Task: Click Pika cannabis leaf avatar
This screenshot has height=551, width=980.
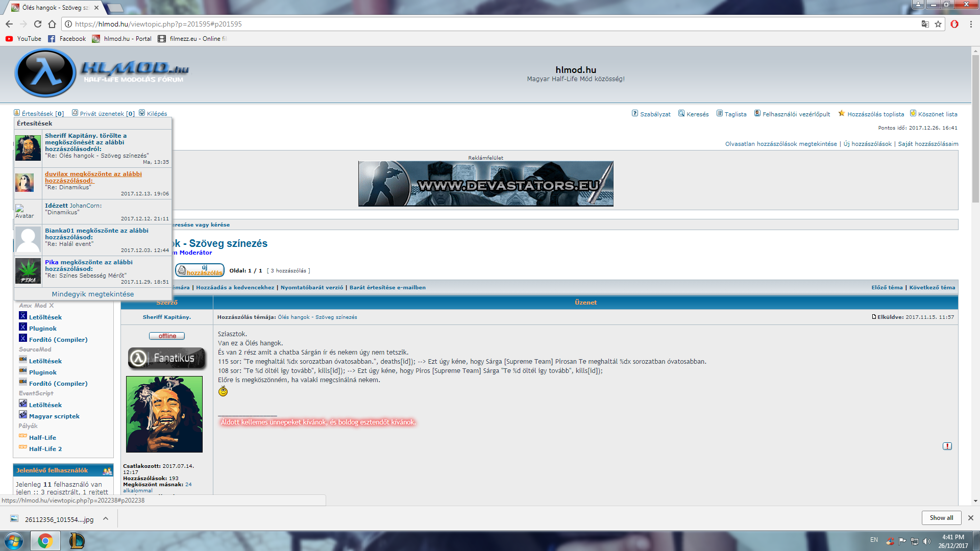Action: click(28, 271)
